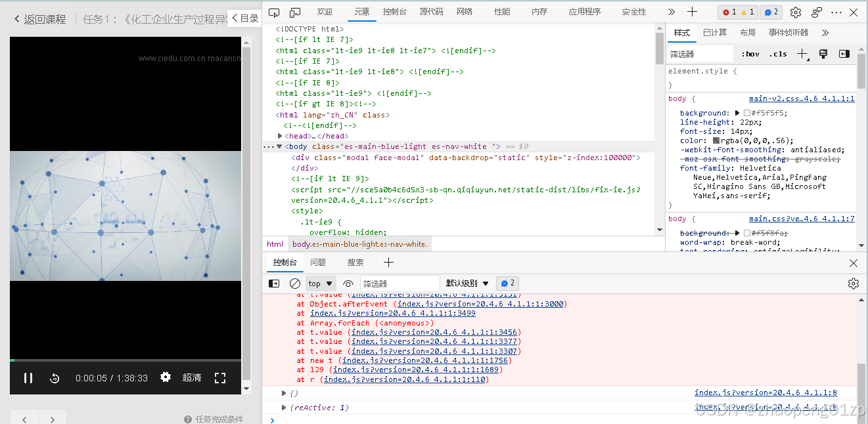Switch to the drawer 控制台 tab
This screenshot has width=868, height=424.
pos(285,263)
